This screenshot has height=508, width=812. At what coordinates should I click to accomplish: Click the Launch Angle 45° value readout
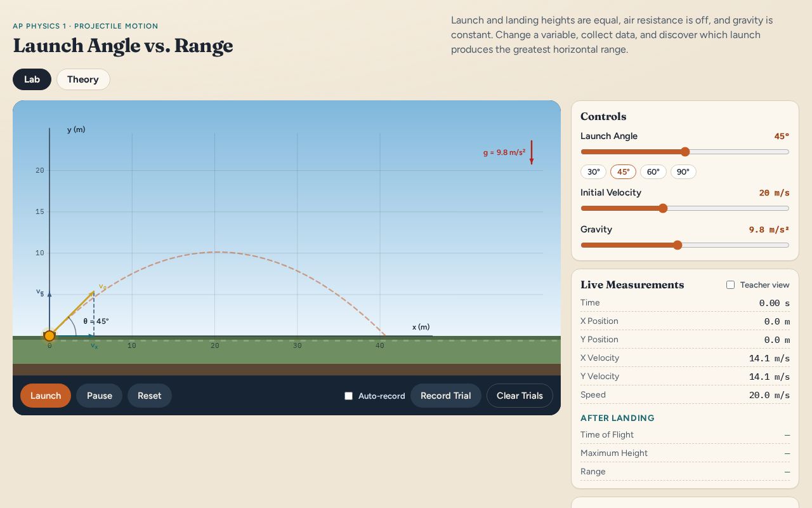coord(782,137)
